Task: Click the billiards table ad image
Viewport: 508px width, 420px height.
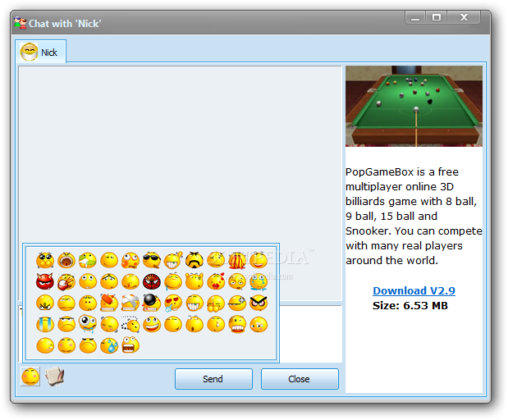Action: point(414,106)
